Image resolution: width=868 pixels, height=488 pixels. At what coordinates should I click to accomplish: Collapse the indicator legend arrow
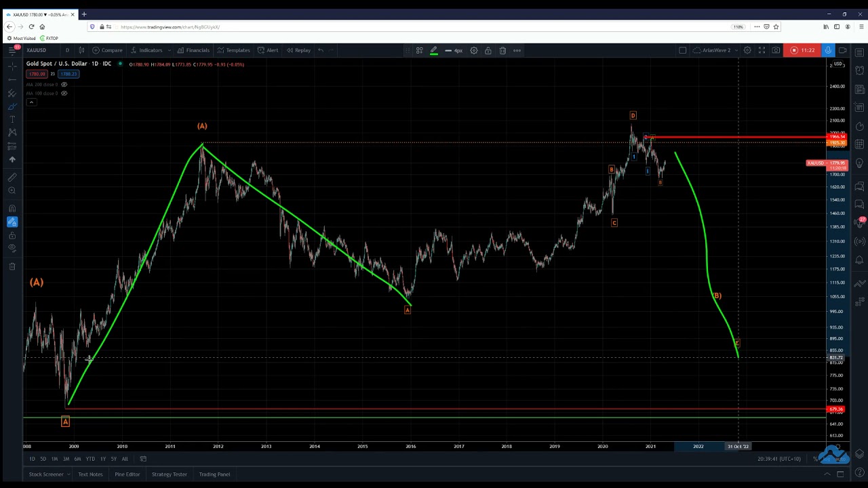(31, 102)
